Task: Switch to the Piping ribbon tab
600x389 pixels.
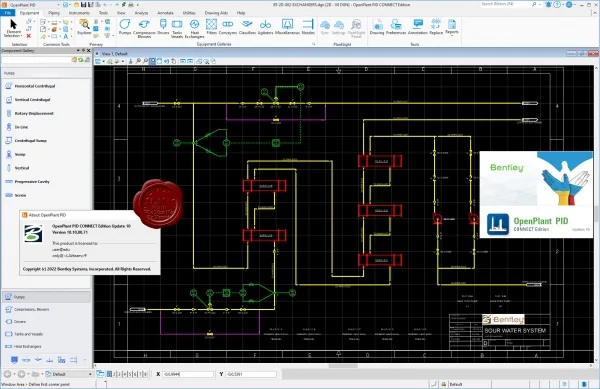Action: coord(54,13)
